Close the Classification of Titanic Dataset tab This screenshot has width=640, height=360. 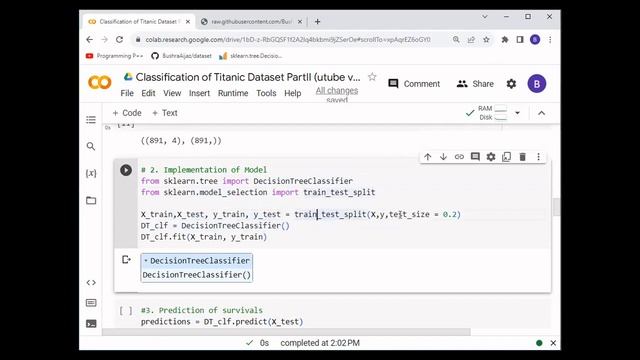188,22
